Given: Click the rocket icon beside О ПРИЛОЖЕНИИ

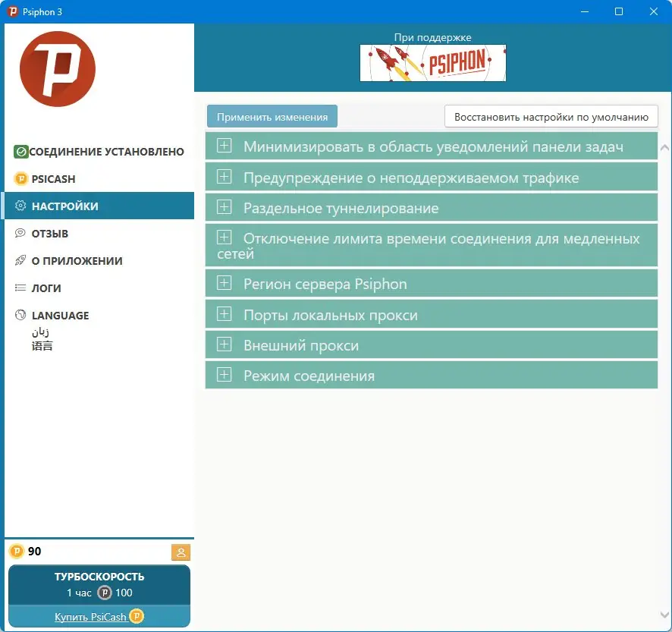Looking at the screenshot, I should 20,260.
